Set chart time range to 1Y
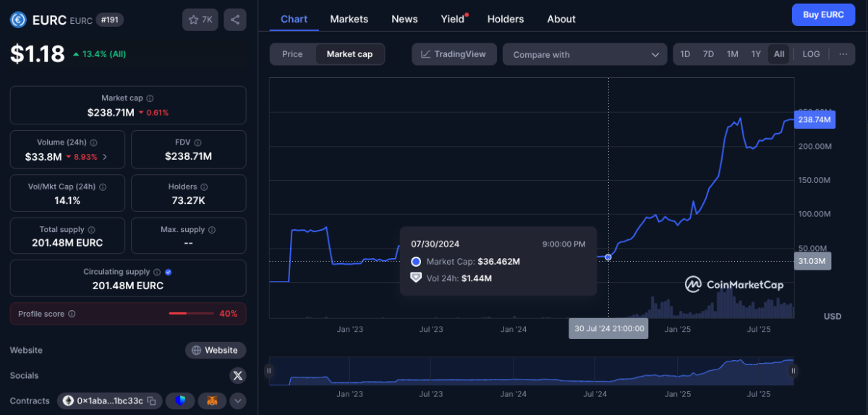Viewport: 868px width, 415px height. pyautogui.click(x=756, y=54)
